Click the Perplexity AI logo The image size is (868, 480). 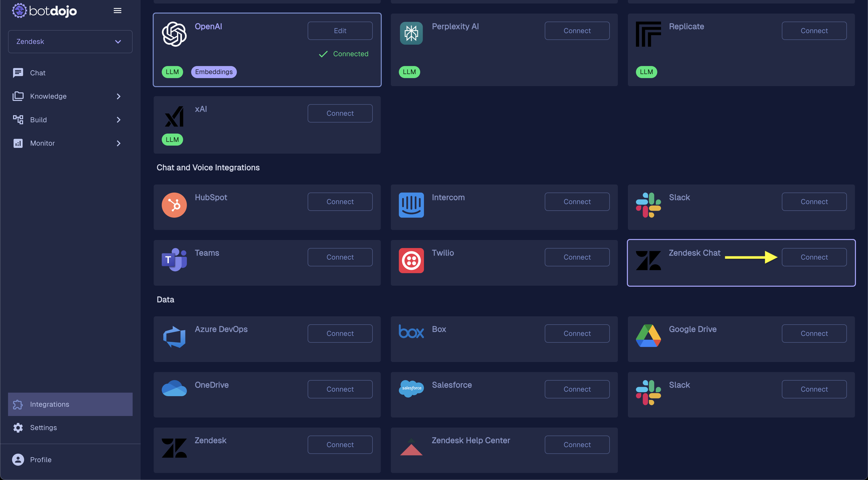pos(411,33)
